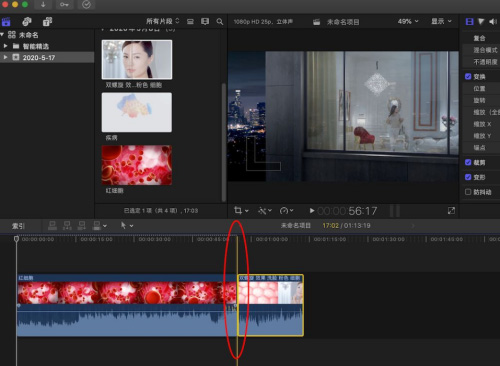Screen dimensions: 500x366
Task: Open the keyword editor key icon
Action: coord(64,5)
